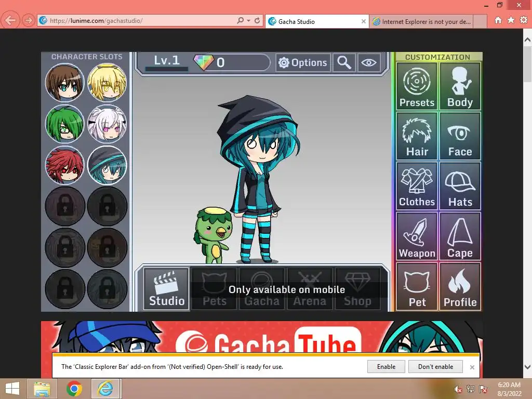532x399 pixels.
Task: Open the Weapon customization panel
Action: click(417, 236)
